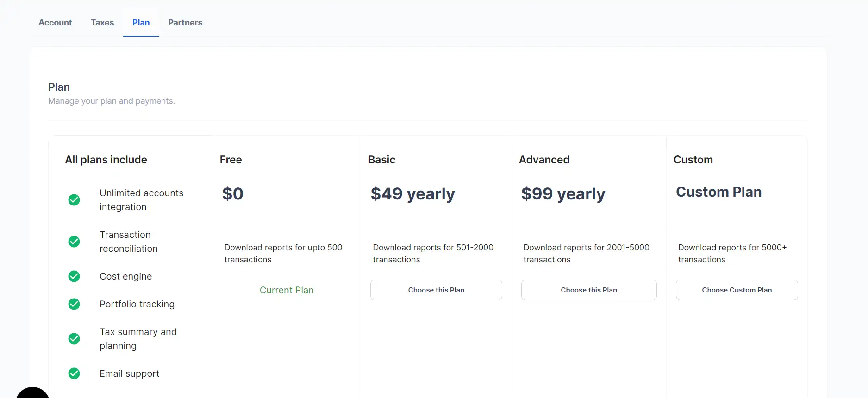Click the check icon for Tax summary and planning

74,339
